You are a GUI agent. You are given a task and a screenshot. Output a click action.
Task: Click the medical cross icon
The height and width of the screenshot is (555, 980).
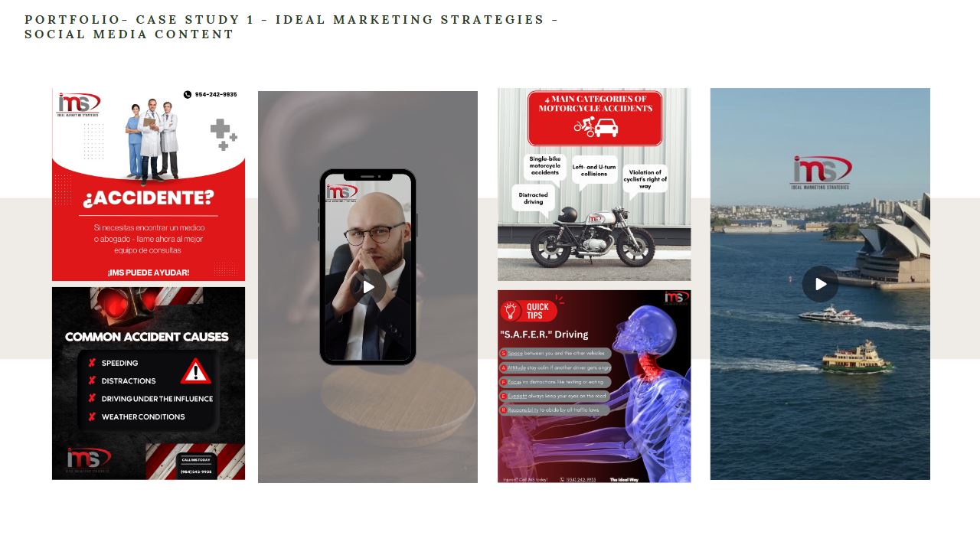click(x=223, y=134)
